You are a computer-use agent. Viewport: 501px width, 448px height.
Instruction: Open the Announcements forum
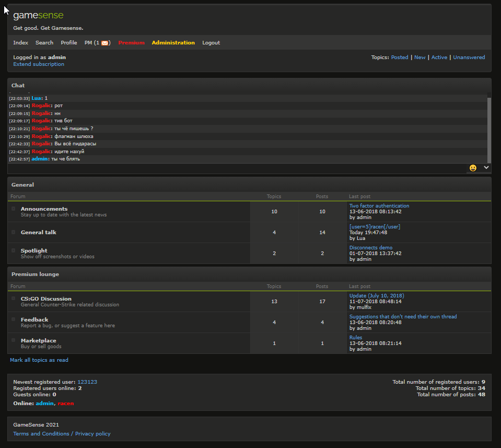44,209
